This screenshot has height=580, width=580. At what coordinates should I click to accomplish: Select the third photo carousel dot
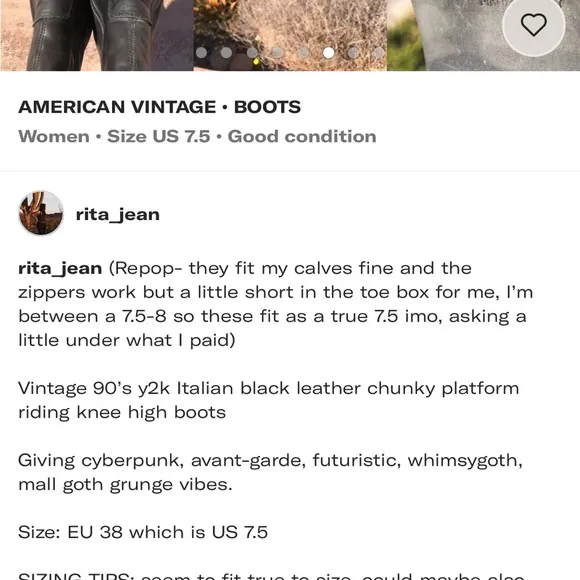click(x=252, y=53)
